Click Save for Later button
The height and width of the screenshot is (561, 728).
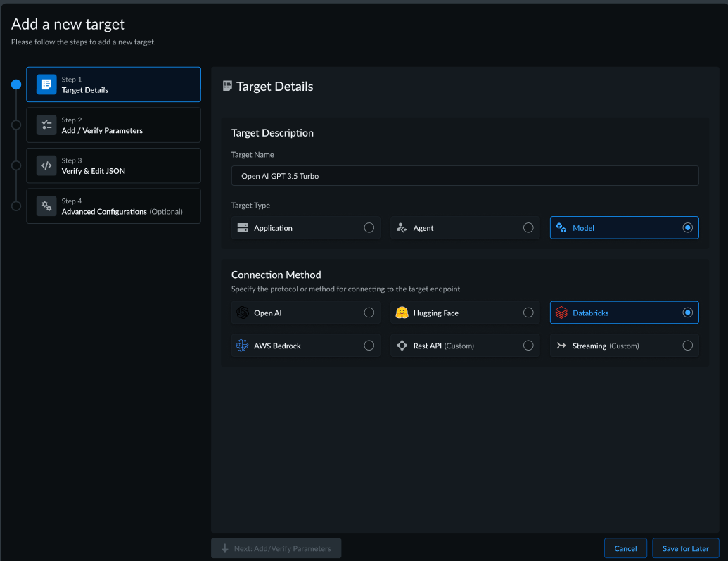685,548
